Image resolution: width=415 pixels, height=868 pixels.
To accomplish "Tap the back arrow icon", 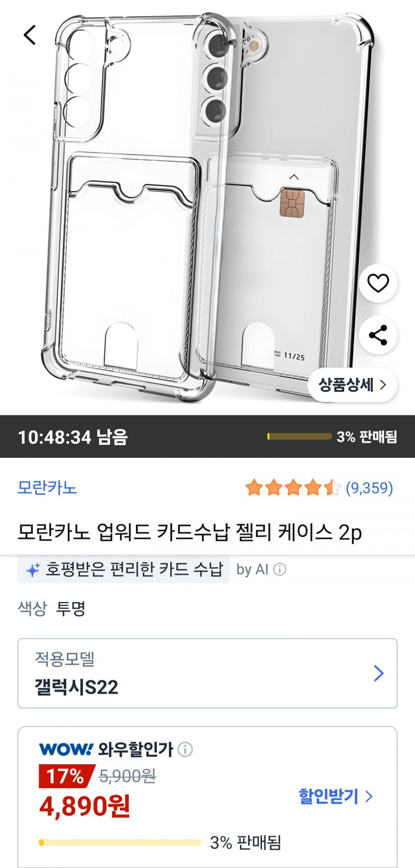I will tap(30, 35).
